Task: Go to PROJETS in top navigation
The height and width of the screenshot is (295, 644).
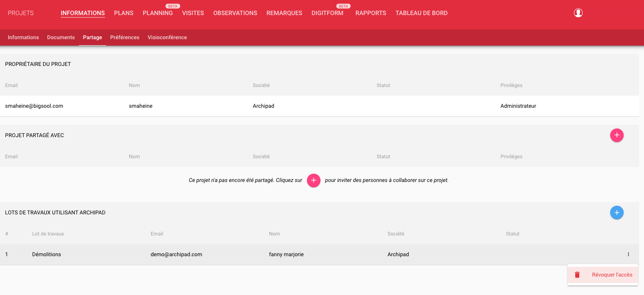Action: pos(21,13)
